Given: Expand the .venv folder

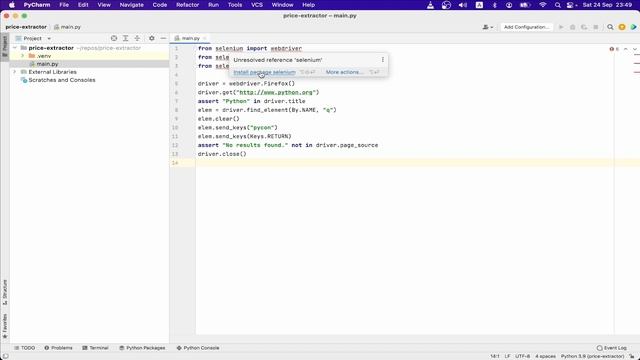Looking at the screenshot, I should pyautogui.click(x=22, y=56).
